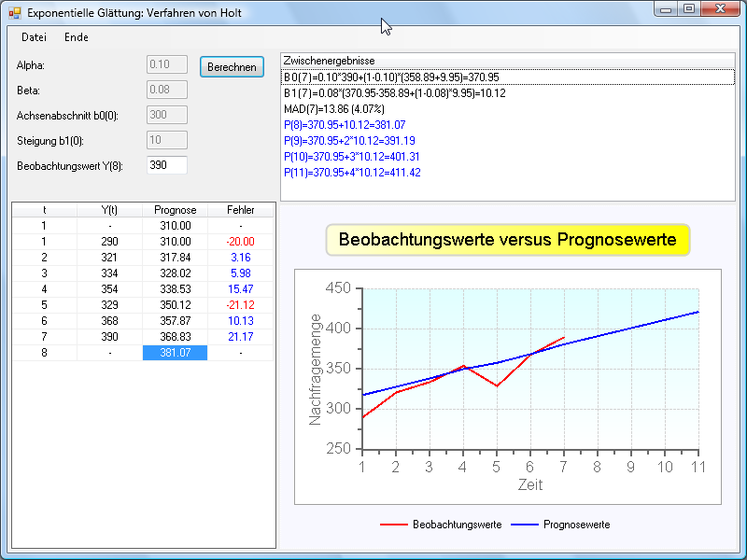Image resolution: width=747 pixels, height=560 pixels.
Task: Click the blue Prognosewerte legend swatch
Action: coord(524,525)
